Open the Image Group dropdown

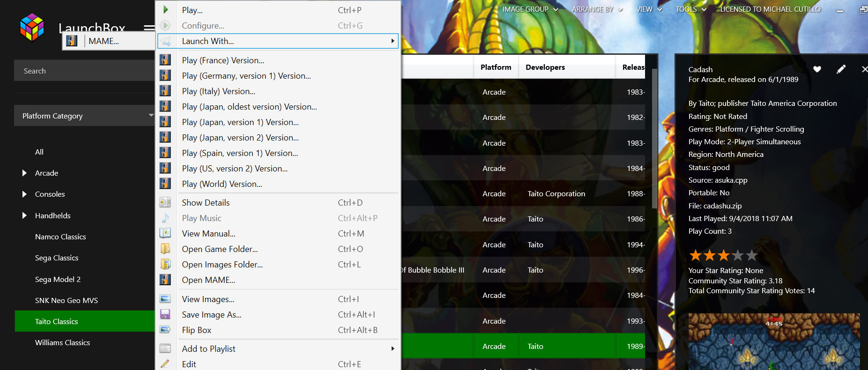[x=530, y=9]
